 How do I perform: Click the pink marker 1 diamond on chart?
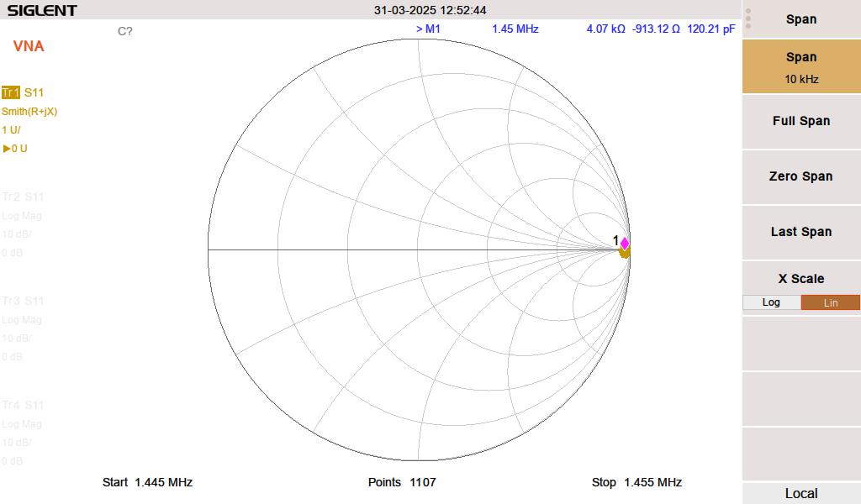(624, 244)
